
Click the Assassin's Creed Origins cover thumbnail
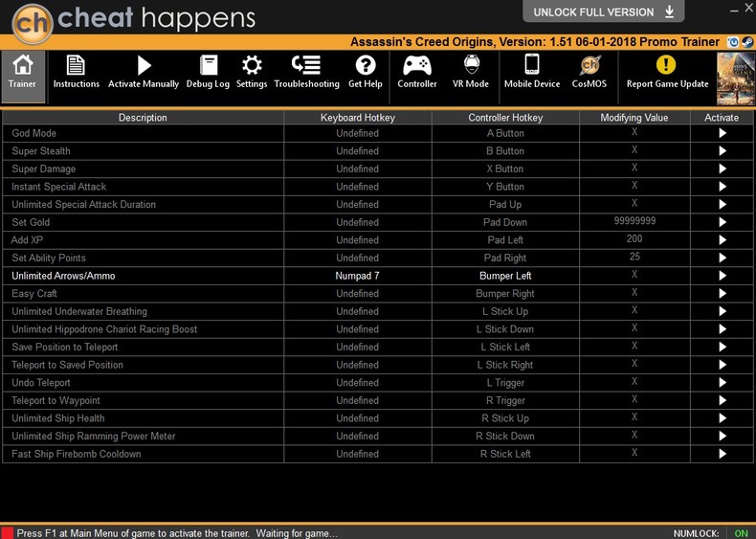coord(735,79)
